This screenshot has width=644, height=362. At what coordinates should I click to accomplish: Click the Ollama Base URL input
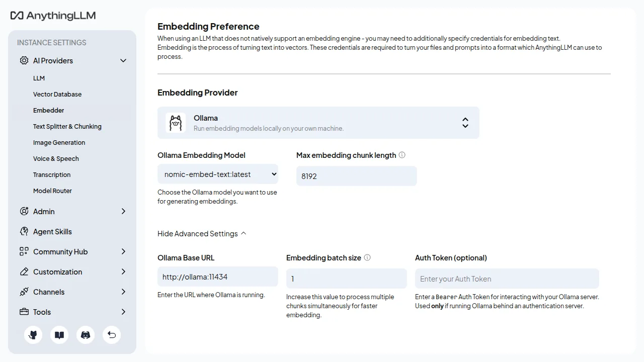pos(218,277)
